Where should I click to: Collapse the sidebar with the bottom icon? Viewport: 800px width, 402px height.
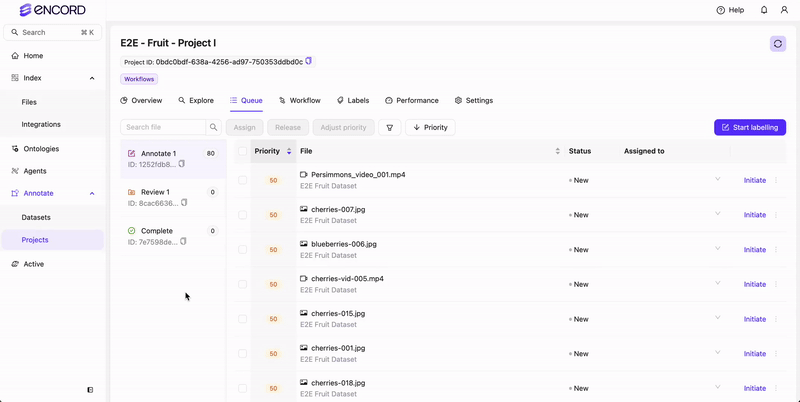click(x=90, y=390)
